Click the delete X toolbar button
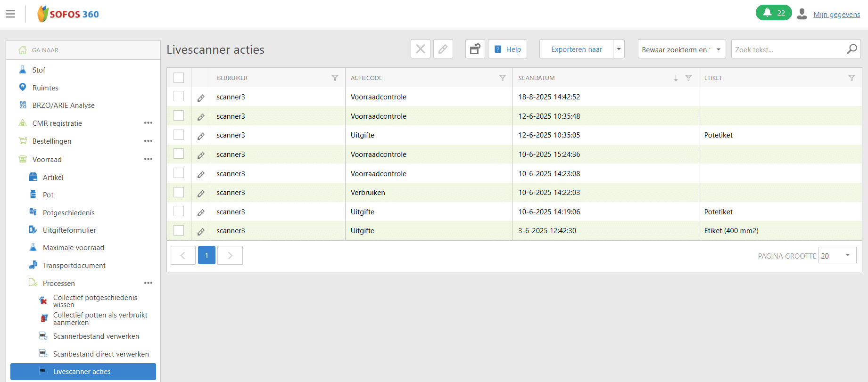Image resolution: width=868 pixels, height=382 pixels. point(421,49)
